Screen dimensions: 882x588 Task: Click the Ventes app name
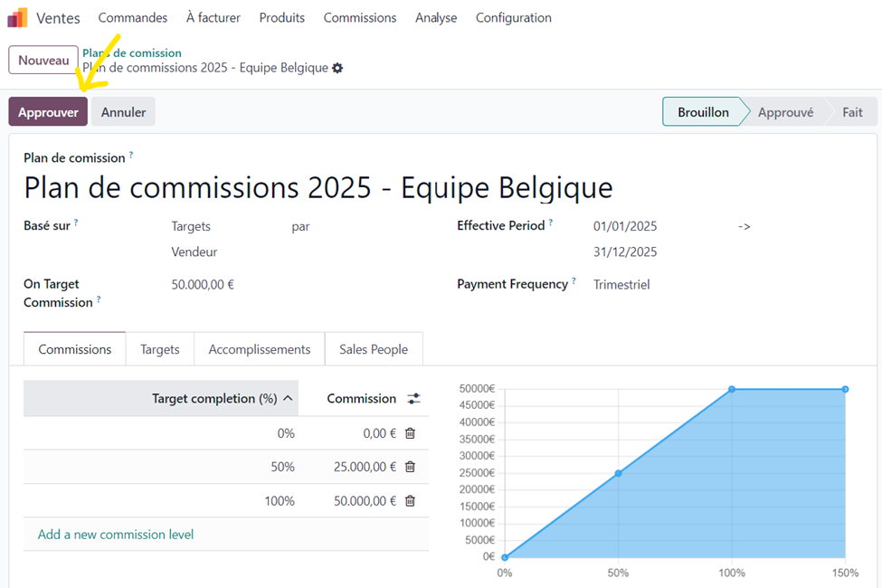coord(58,18)
